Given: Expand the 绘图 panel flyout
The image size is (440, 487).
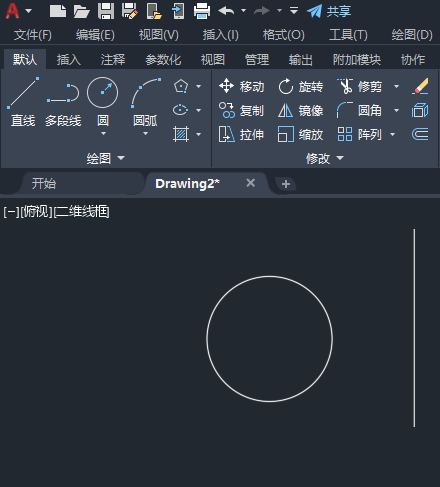Looking at the screenshot, I should [x=106, y=158].
